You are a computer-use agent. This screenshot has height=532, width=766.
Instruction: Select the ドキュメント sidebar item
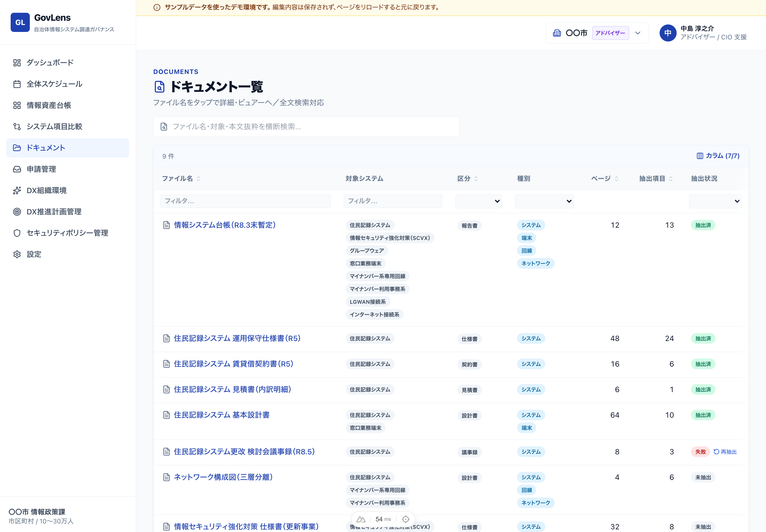coord(68,148)
